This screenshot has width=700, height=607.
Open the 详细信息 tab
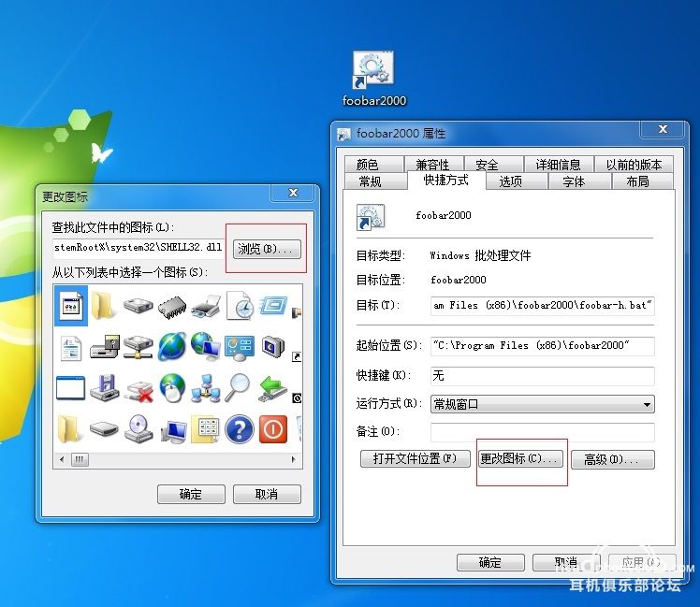559,165
